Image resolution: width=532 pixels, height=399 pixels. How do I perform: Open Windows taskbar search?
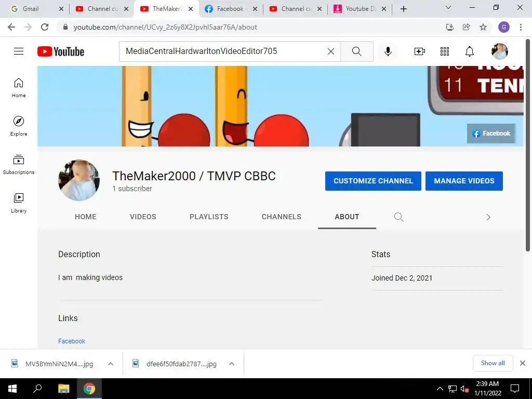[37, 389]
